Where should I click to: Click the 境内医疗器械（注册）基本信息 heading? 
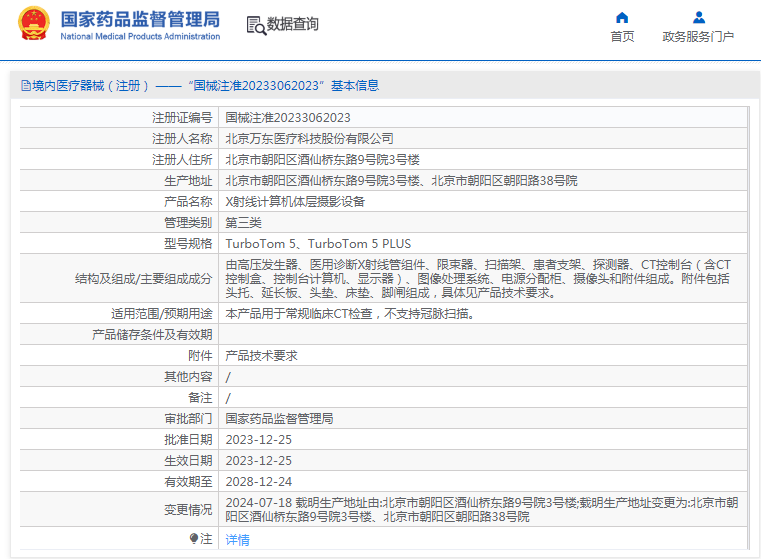pyautogui.click(x=200, y=86)
